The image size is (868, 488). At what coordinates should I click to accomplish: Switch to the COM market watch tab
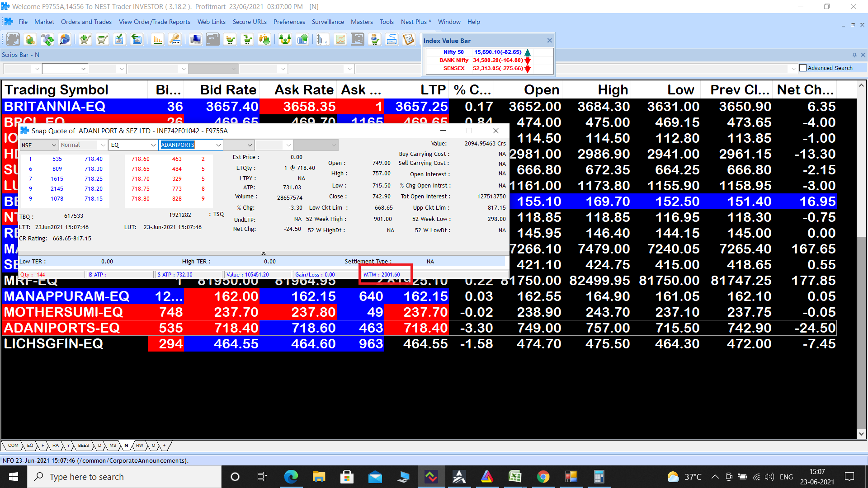tap(13, 446)
